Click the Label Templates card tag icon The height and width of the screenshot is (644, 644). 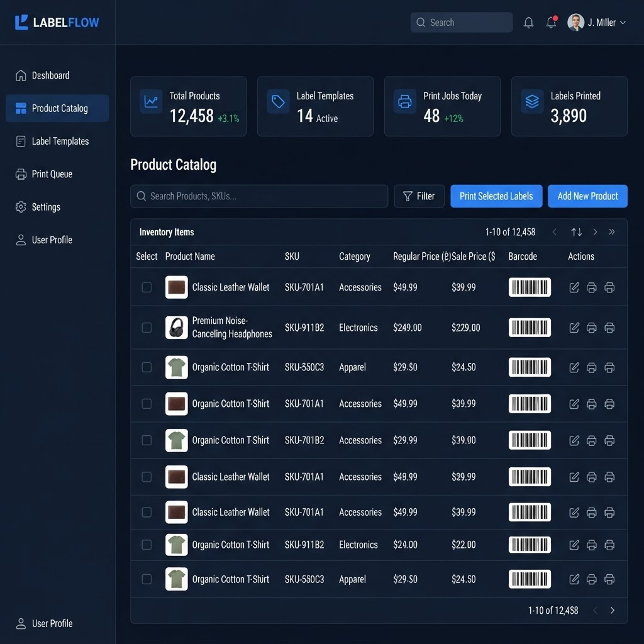pos(278,101)
